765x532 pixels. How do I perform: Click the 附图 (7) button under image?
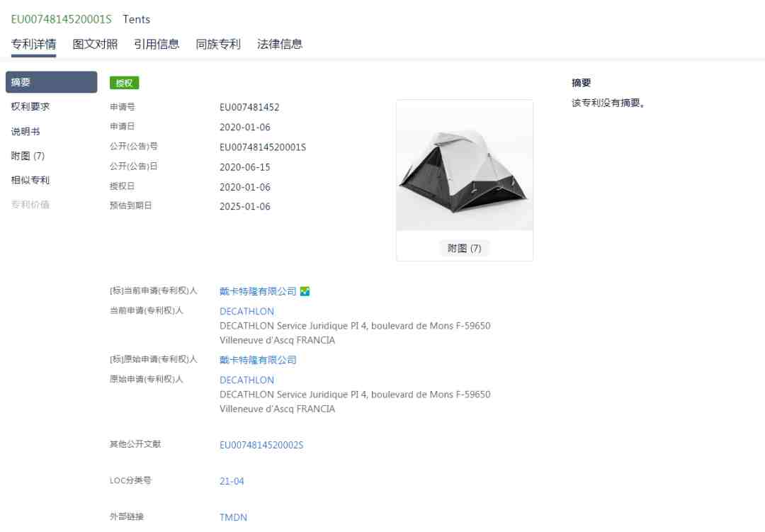click(465, 248)
